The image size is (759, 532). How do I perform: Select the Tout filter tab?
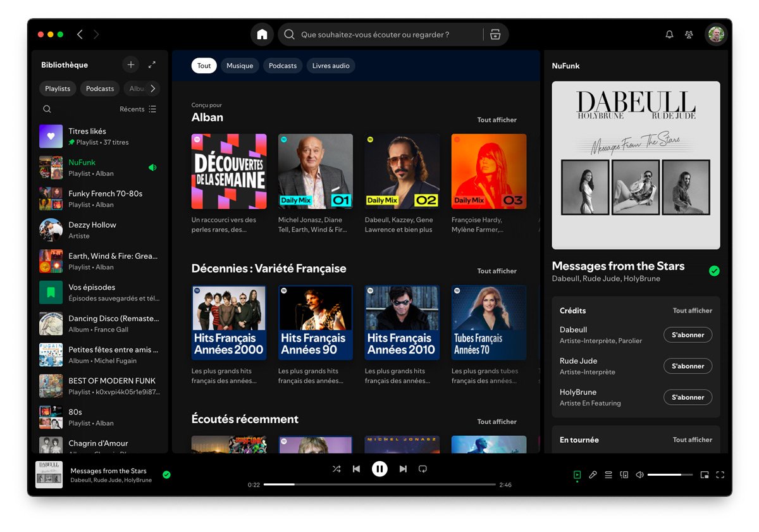204,66
